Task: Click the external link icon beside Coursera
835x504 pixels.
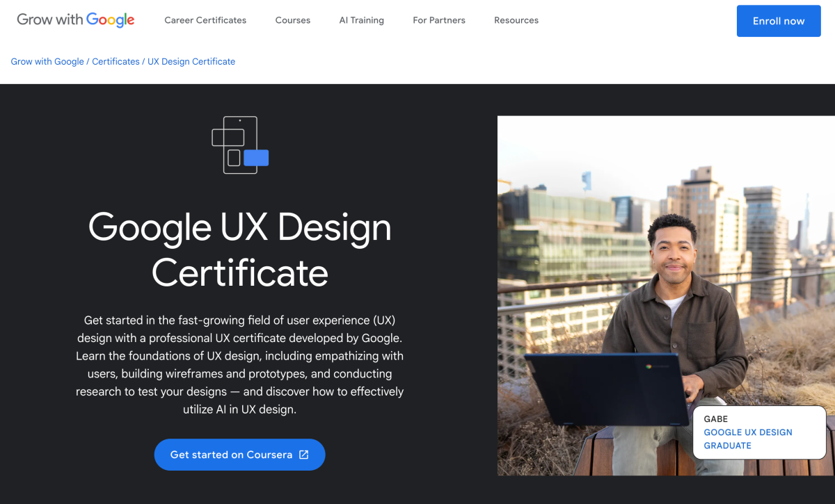Action: pyautogui.click(x=303, y=455)
